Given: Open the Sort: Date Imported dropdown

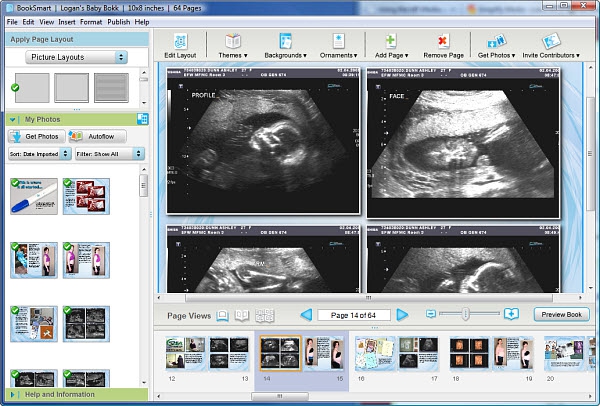Looking at the screenshot, I should 40,154.
